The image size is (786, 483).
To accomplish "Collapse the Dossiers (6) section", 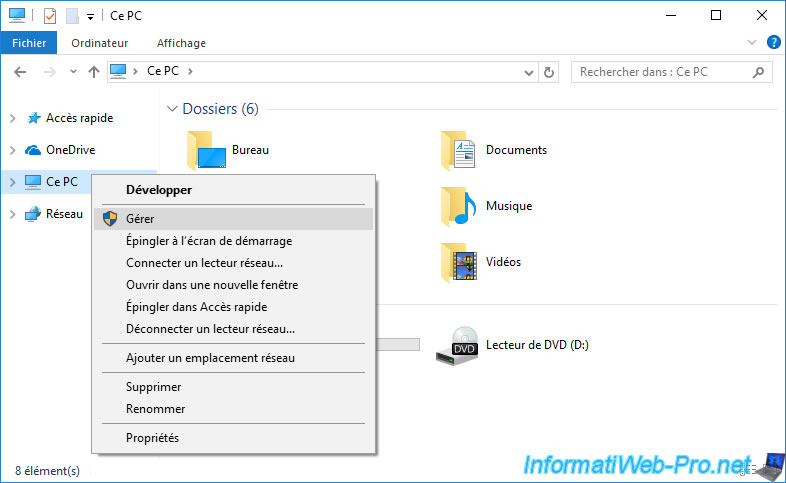I will [x=172, y=109].
